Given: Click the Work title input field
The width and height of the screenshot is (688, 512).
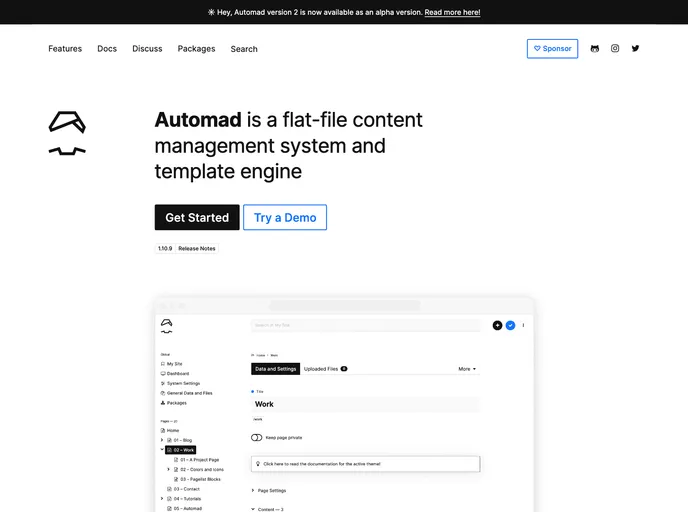Looking at the screenshot, I should [366, 404].
